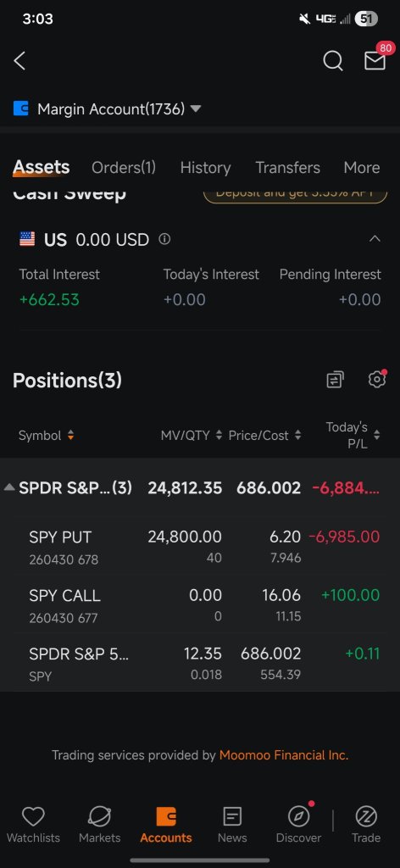Tap the info icon beside 0.00 USD

coord(164,239)
